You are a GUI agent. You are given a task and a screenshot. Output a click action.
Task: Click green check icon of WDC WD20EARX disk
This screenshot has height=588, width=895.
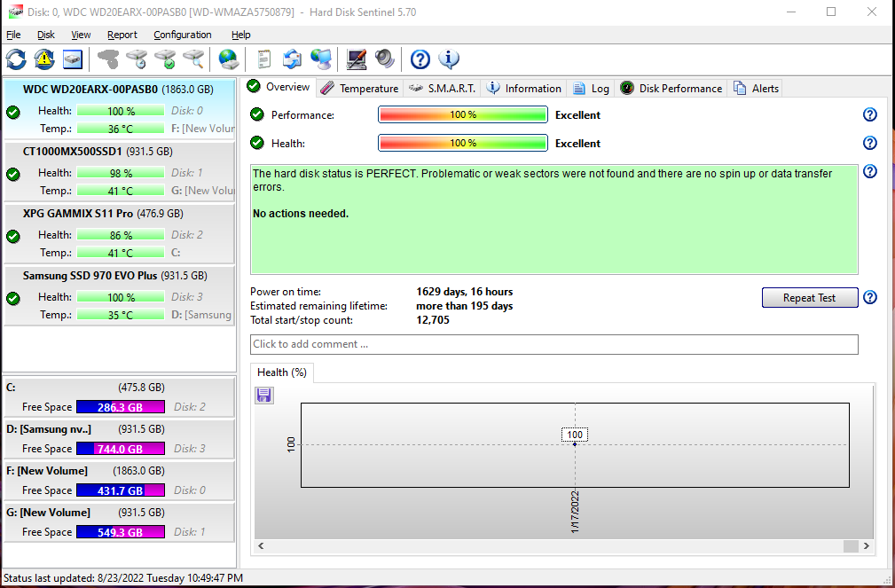13,113
